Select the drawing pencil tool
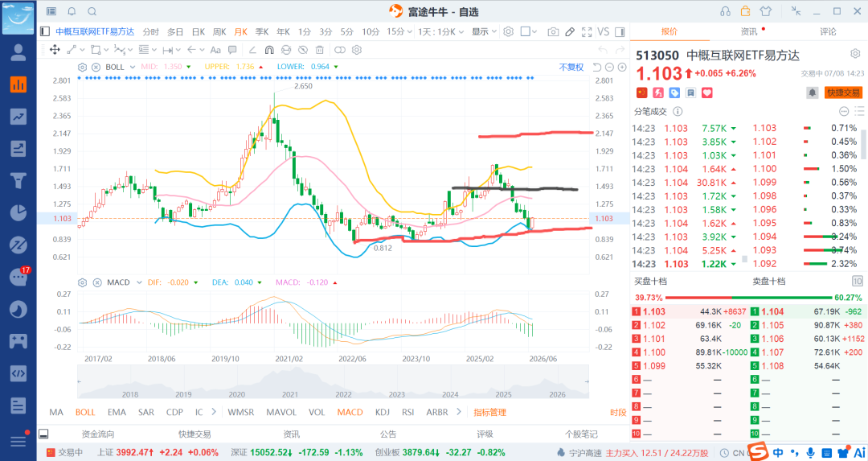 570,32
